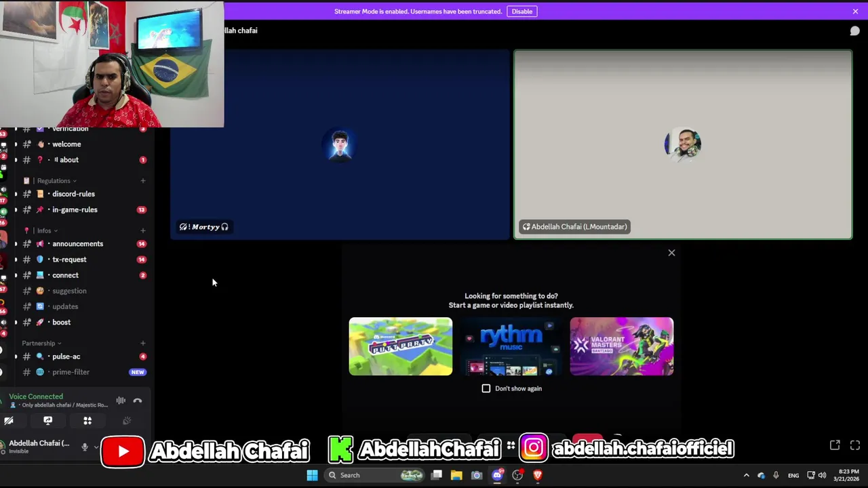Open the noise suppression waveform icon
The height and width of the screenshot is (488, 868).
pyautogui.click(x=121, y=401)
